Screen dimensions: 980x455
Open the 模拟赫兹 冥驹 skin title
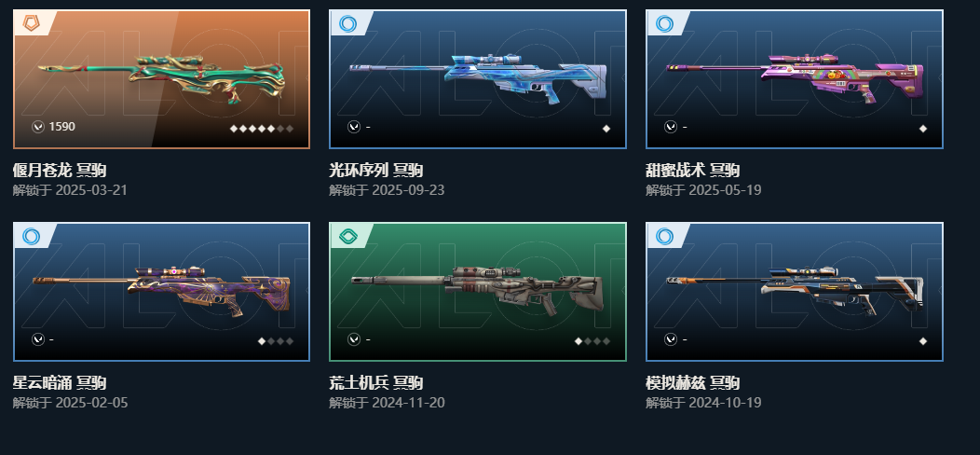[x=693, y=381]
